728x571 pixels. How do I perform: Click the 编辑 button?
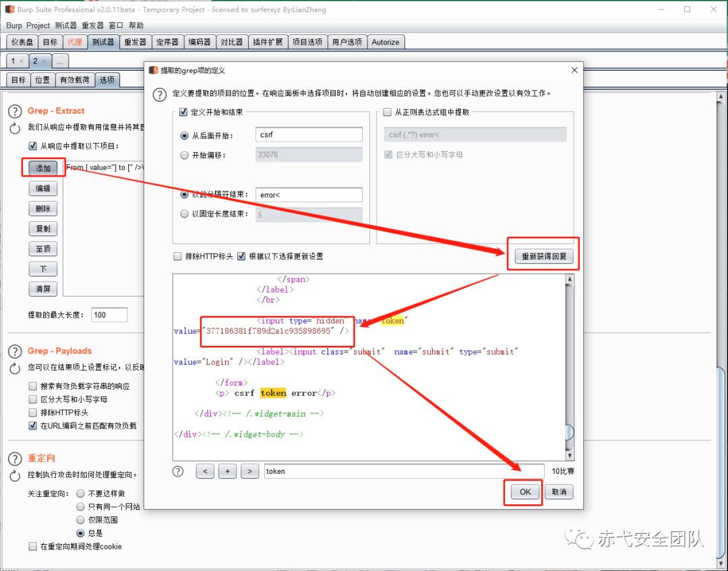43,189
